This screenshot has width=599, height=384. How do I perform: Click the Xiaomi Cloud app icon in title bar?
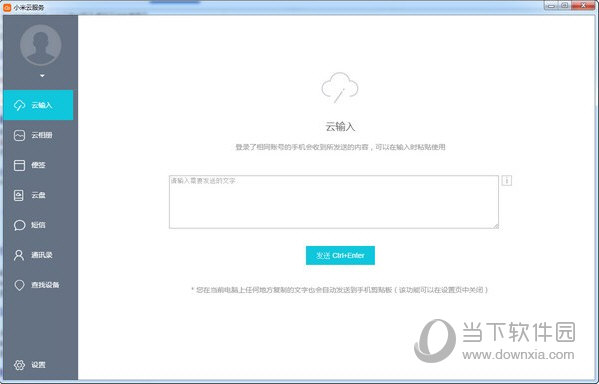[7, 7]
